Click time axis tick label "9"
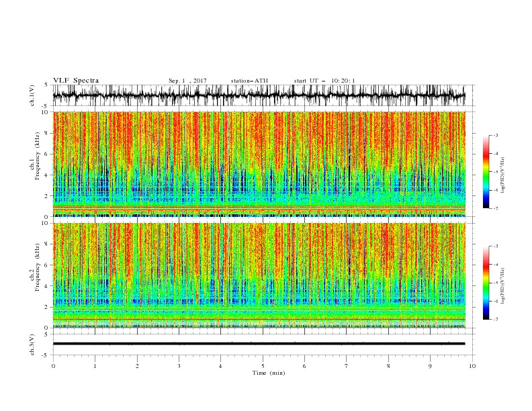532x411 pixels. (x=430, y=366)
